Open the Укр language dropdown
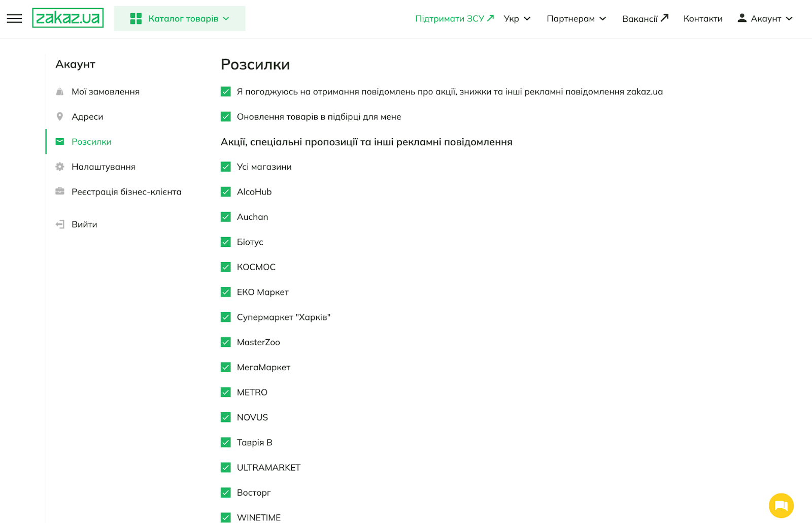The width and height of the screenshot is (812, 523). coord(517,19)
